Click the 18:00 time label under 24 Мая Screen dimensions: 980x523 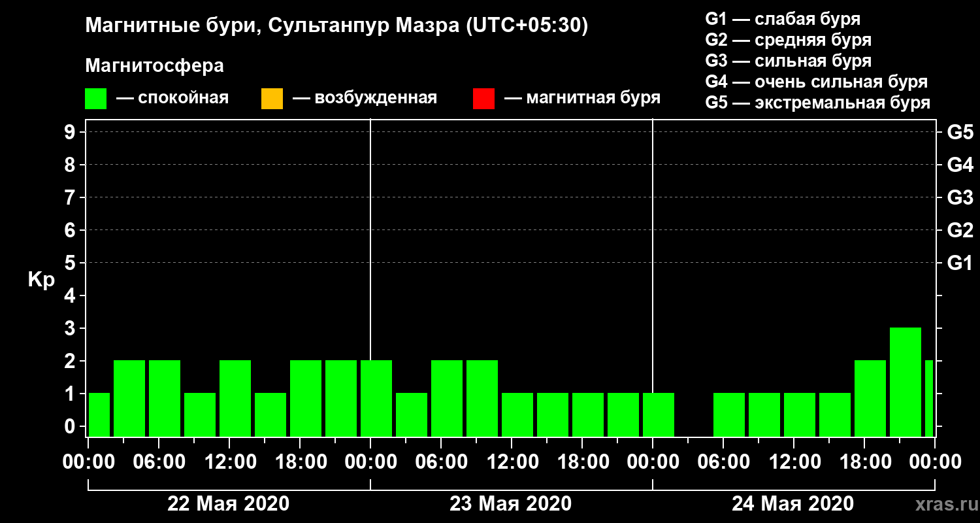pyautogui.click(x=864, y=462)
